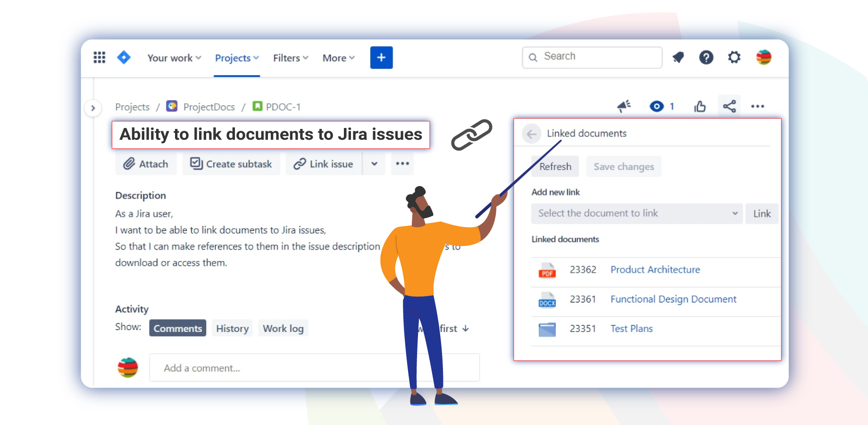The image size is (868, 425).
Task: Click the Link issue button
Action: (x=324, y=164)
